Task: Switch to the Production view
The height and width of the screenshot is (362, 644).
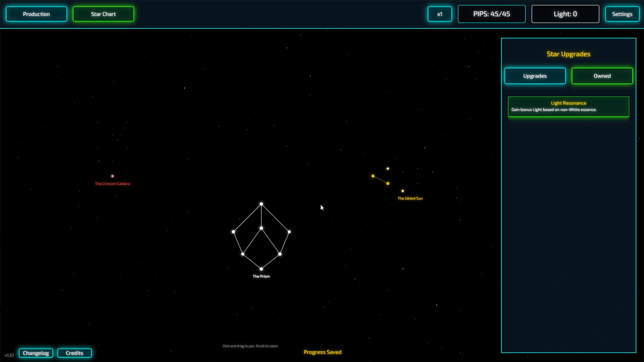Action: click(x=36, y=14)
